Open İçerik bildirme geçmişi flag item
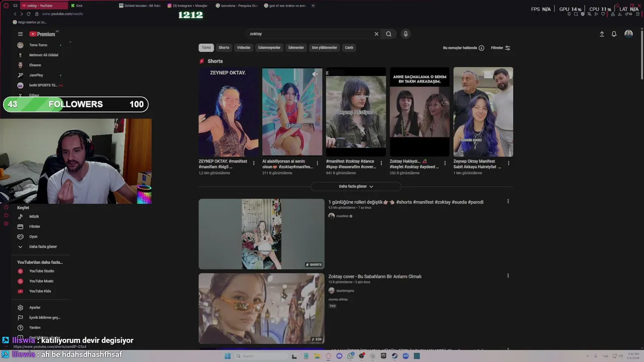The width and height of the screenshot is (644, 362). 44,318
